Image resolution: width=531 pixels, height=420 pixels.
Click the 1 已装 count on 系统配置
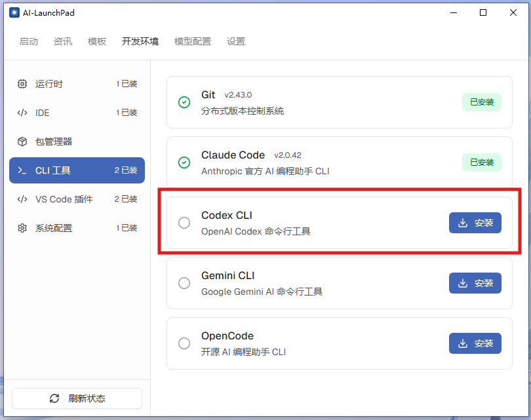point(127,228)
